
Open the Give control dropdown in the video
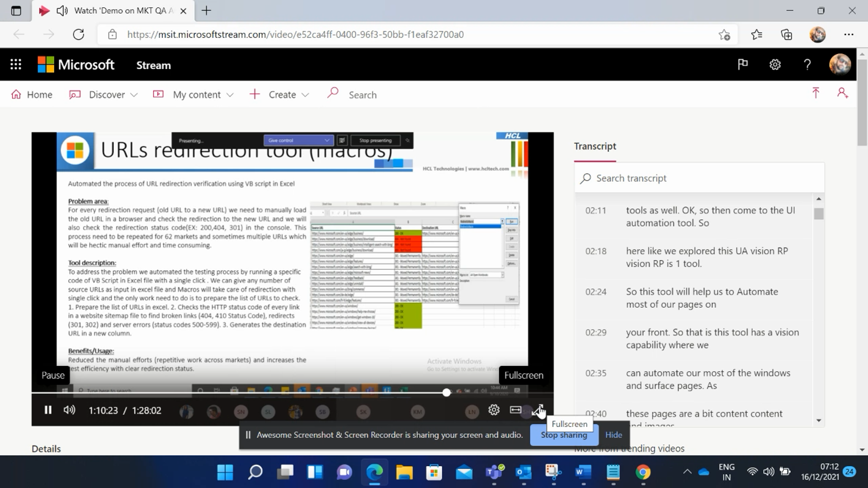(x=298, y=141)
